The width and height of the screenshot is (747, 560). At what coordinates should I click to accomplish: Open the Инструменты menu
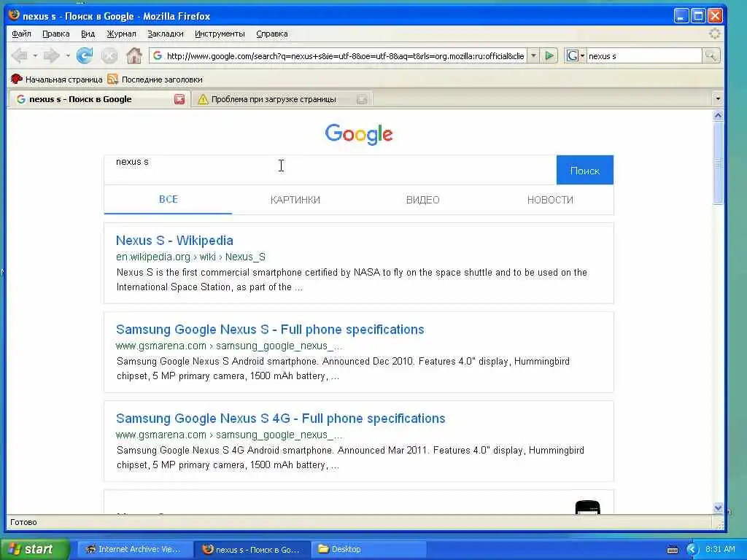pos(220,34)
